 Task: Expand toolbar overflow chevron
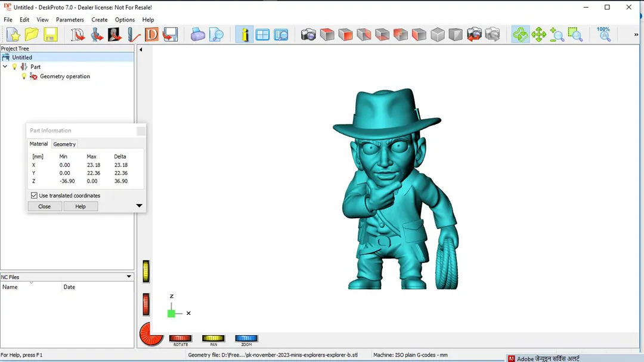pos(636,35)
